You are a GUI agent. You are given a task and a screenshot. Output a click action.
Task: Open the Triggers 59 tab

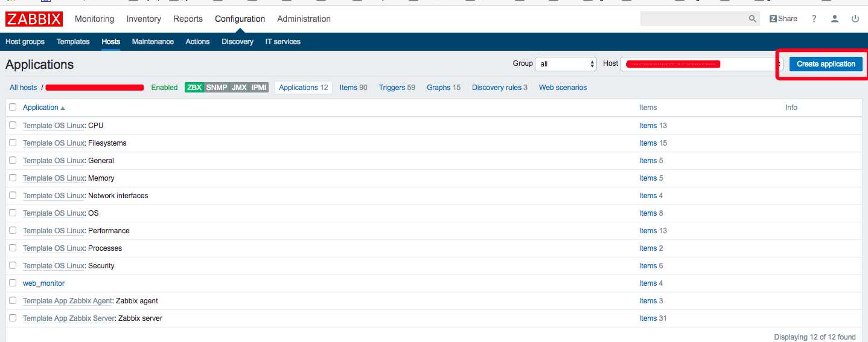pyautogui.click(x=397, y=88)
